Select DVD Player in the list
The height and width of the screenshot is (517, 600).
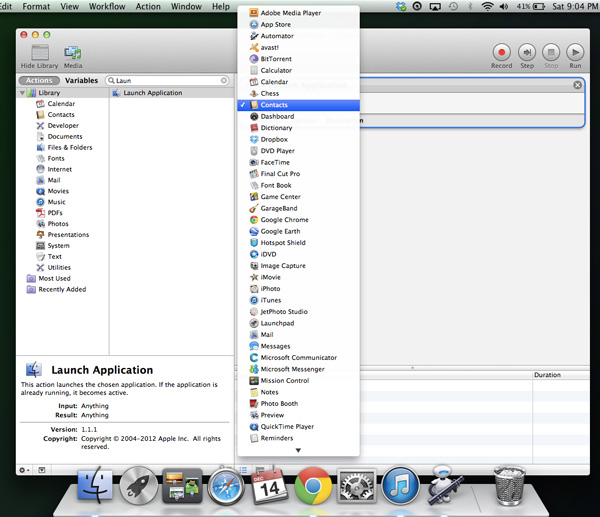[298, 151]
